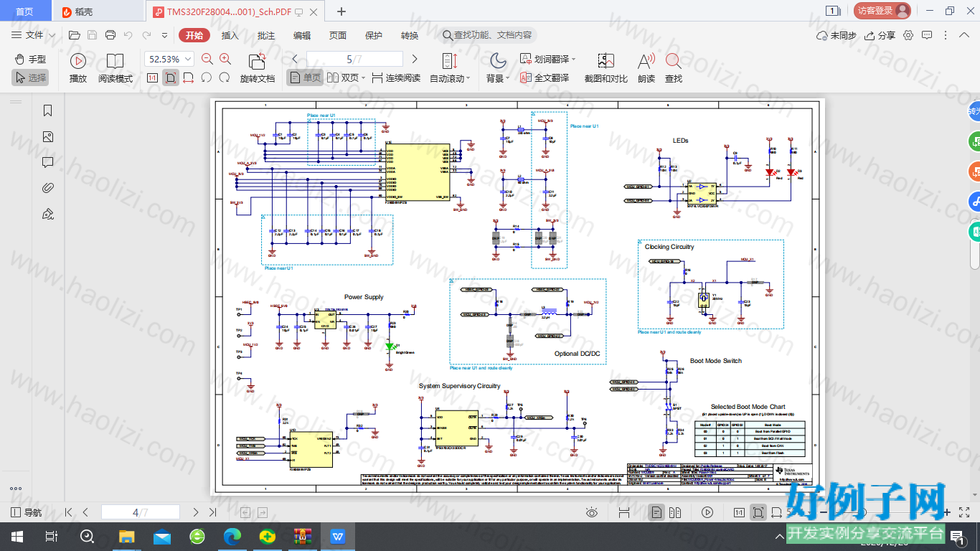Toggle fit page view in toolbar
980x551 pixels.
(x=170, y=77)
